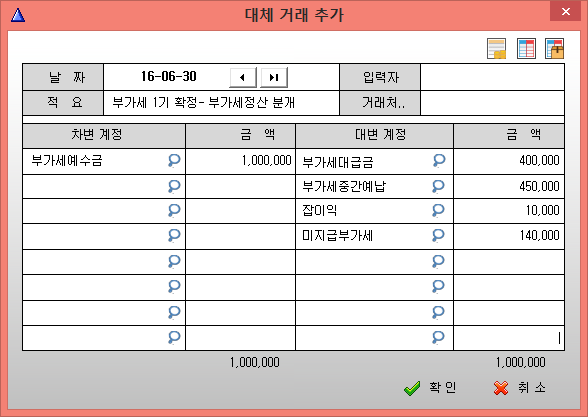588x417 pixels.
Task: Click the blue-red split table icon
Action: coord(526,49)
